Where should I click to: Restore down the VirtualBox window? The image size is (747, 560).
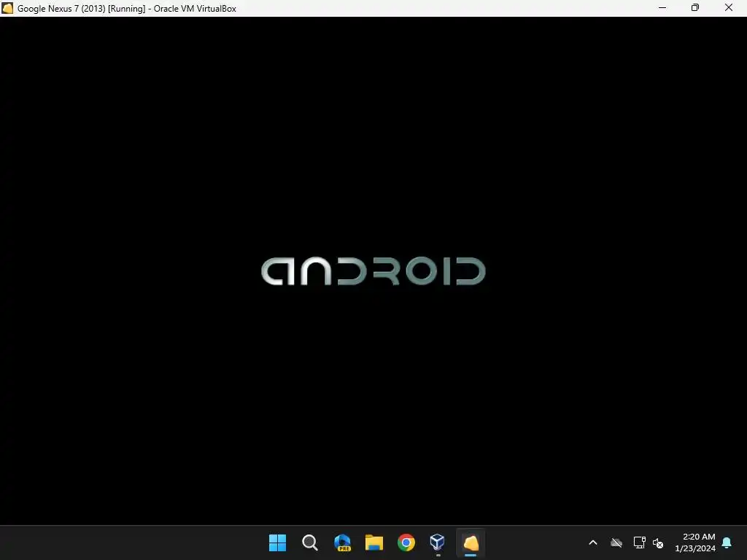695,7
